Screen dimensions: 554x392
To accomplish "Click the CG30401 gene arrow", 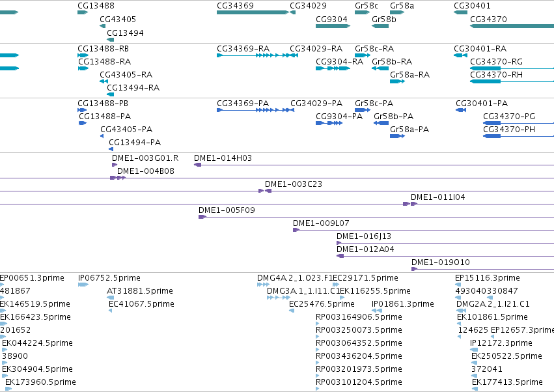I will (461, 12).
